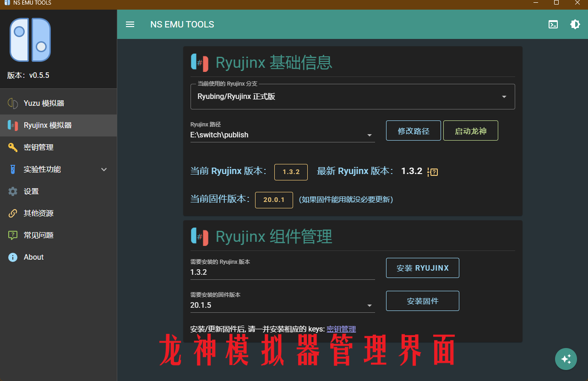This screenshot has width=588, height=381.
Task: Open the console window icon in top bar
Action: click(553, 24)
